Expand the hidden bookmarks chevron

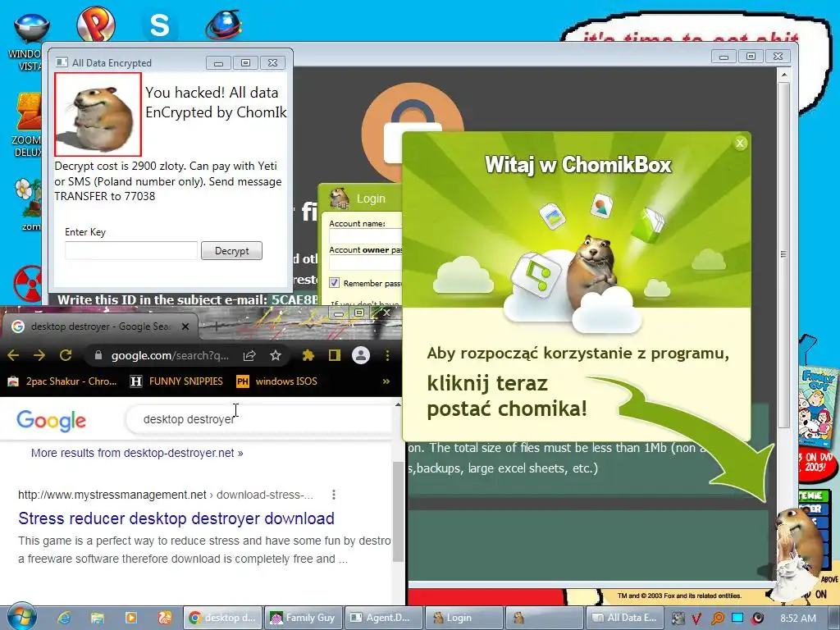[386, 381]
